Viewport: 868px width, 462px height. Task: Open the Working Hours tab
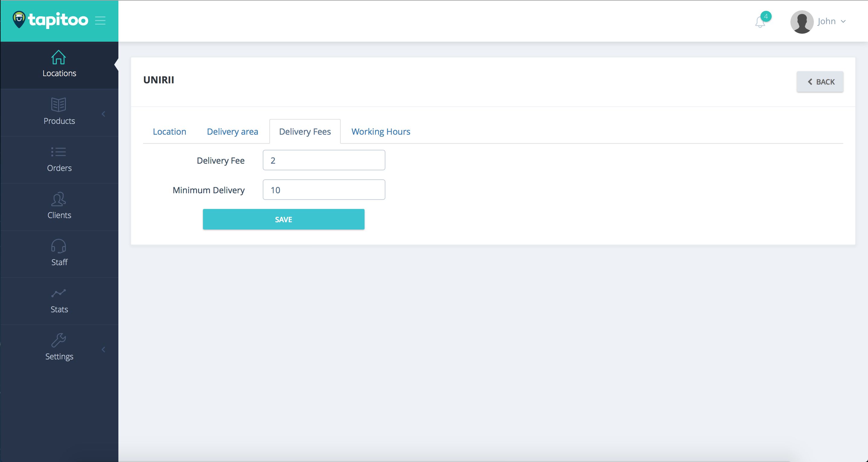[x=381, y=131]
